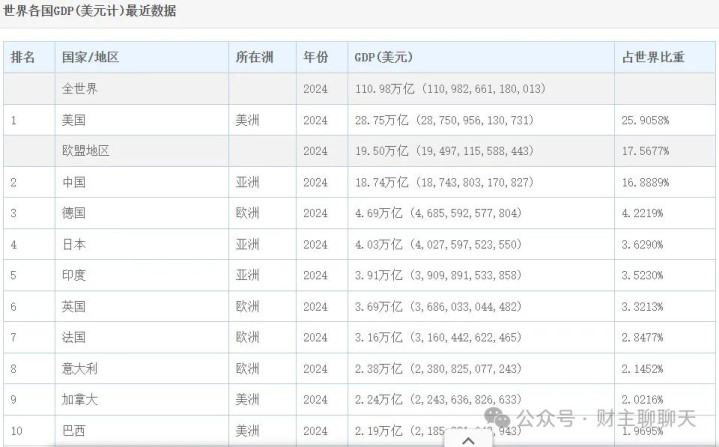Click the 3.3213% share cell
This screenshot has width=719, height=447.
pos(642,306)
